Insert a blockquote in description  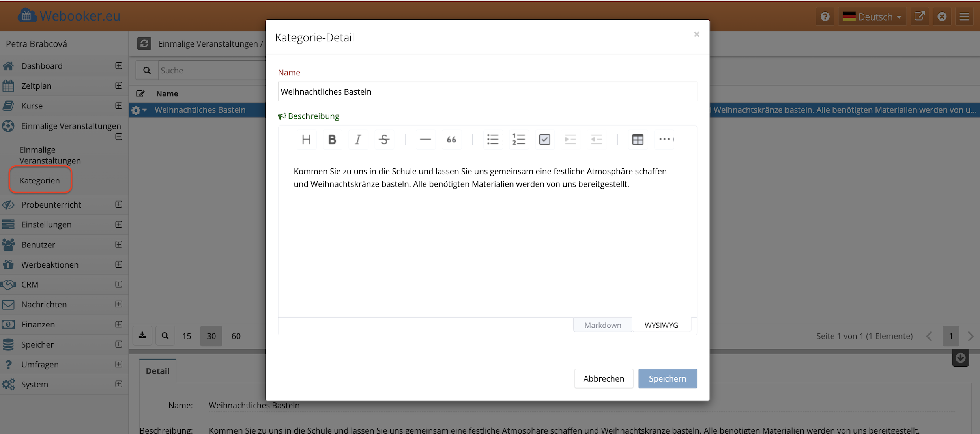pyautogui.click(x=451, y=139)
